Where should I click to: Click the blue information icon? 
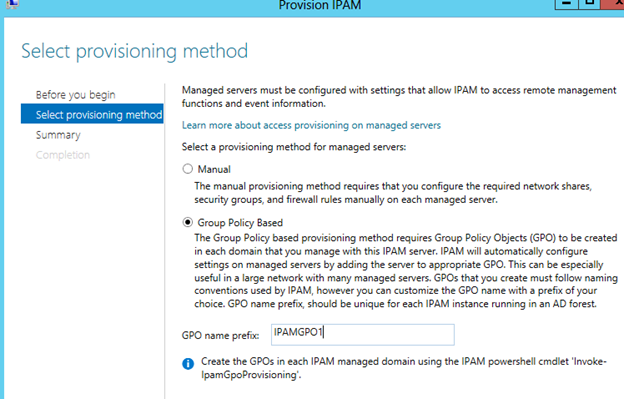coord(188,364)
